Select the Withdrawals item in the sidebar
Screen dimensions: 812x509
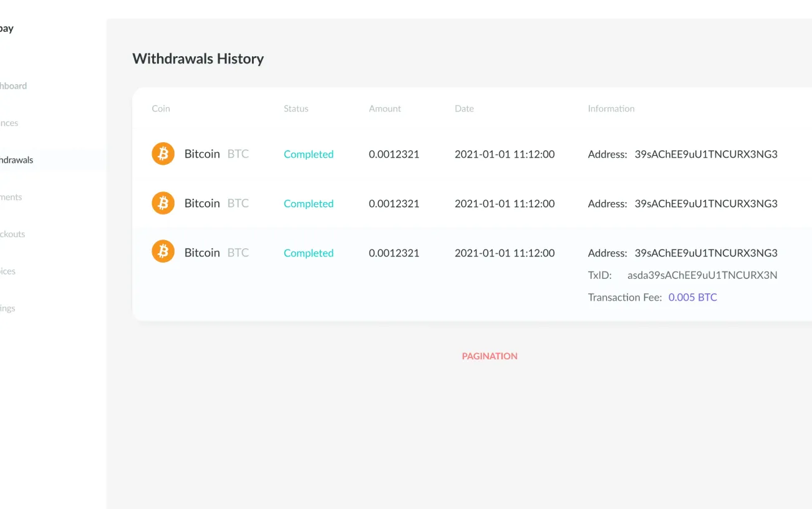pos(16,160)
